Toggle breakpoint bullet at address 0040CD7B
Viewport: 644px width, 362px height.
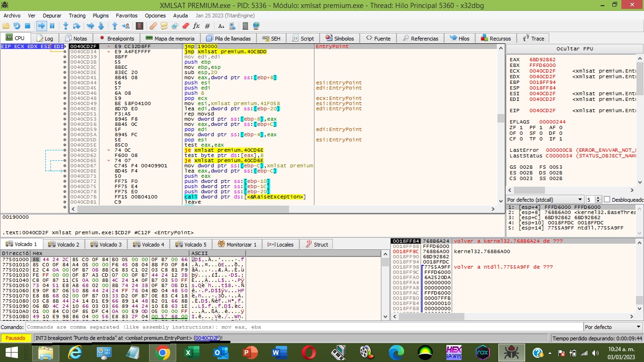click(65, 197)
